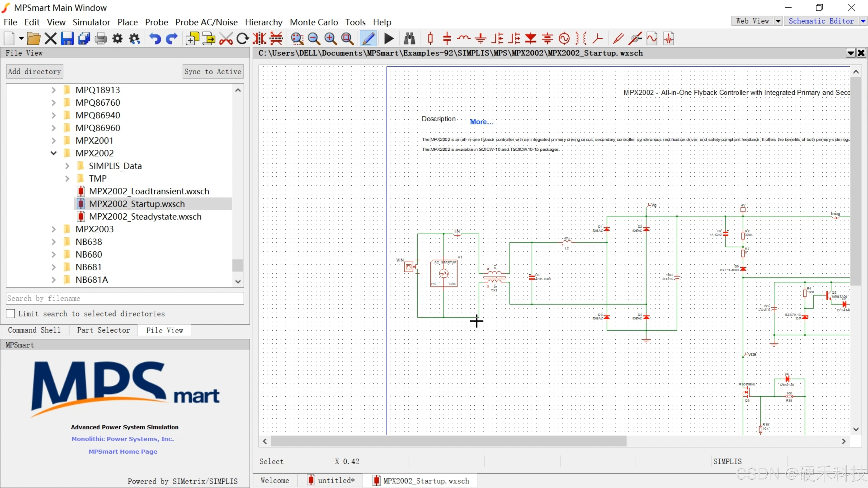This screenshot has height=488, width=868.
Task: Click the Run Simulation play button
Action: [389, 39]
